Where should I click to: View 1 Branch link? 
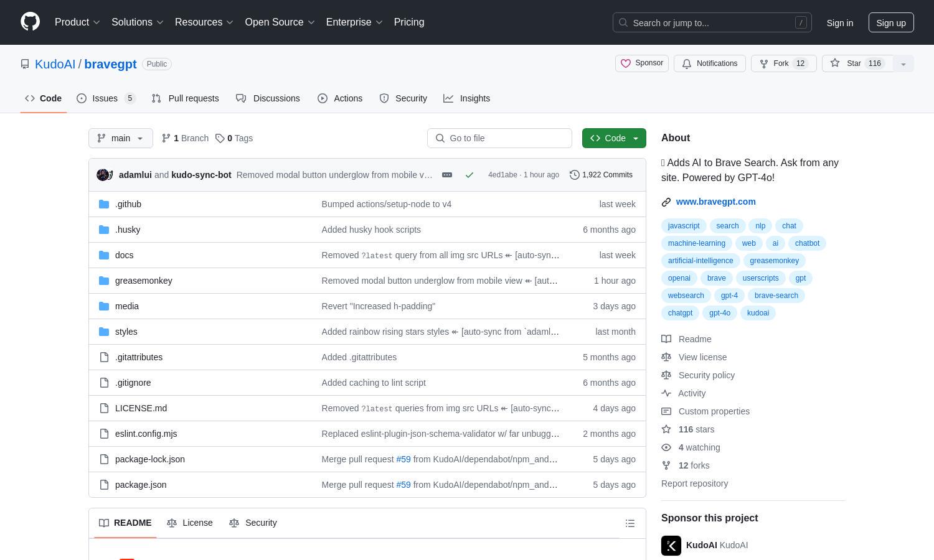(x=185, y=138)
